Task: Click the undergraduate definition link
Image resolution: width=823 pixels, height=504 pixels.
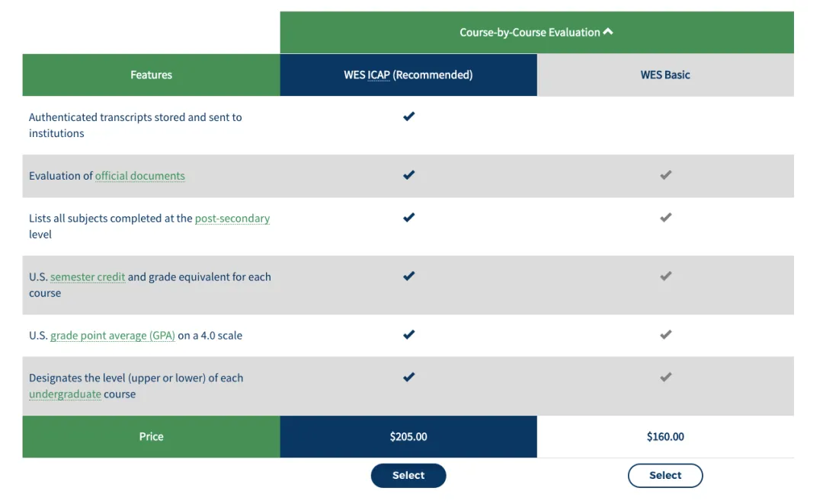Action: click(65, 394)
